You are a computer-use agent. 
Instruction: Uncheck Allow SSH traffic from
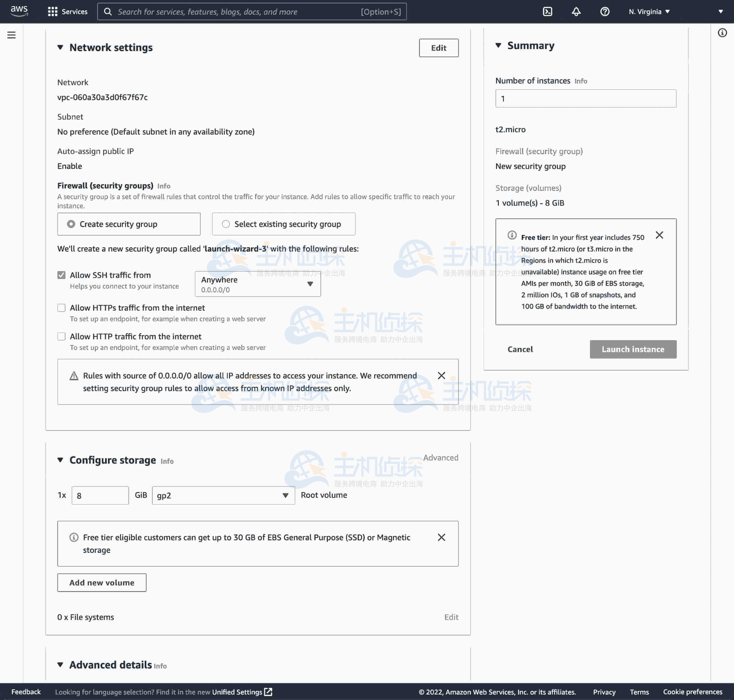click(x=61, y=275)
